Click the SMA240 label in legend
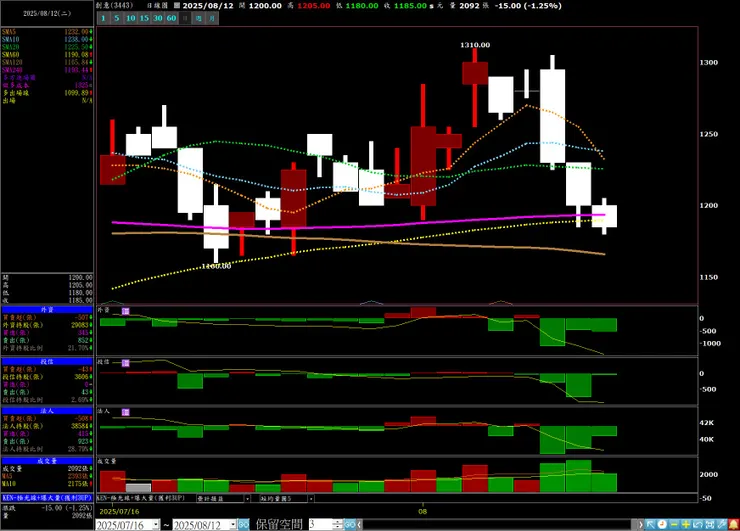Viewport: 740px width, 531px height. pyautogui.click(x=12, y=70)
